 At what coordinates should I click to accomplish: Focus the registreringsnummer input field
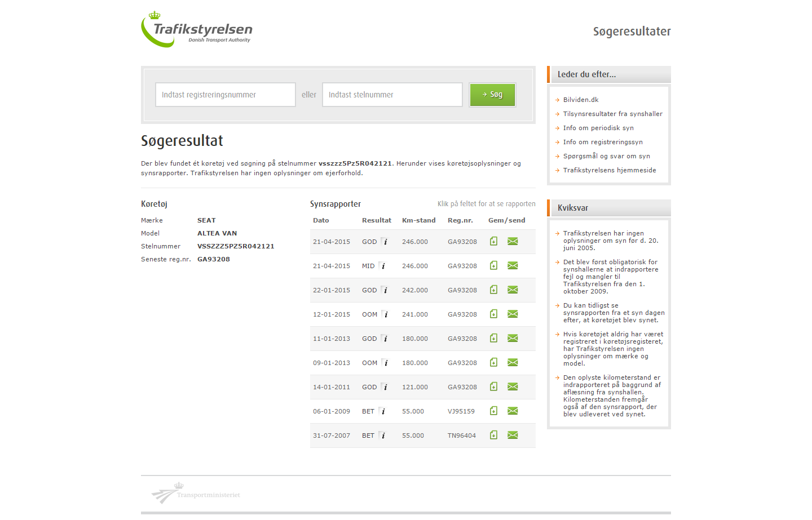(x=226, y=95)
